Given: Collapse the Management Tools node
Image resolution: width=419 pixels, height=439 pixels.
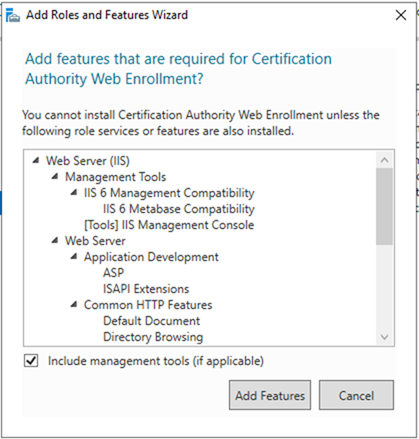Looking at the screenshot, I should click(x=55, y=177).
